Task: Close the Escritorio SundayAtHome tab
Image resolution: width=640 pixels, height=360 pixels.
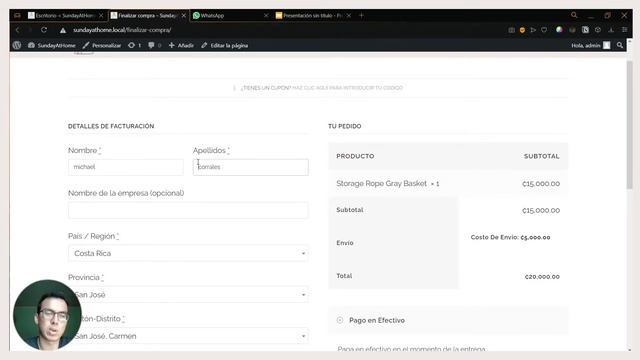Action: 101,16
